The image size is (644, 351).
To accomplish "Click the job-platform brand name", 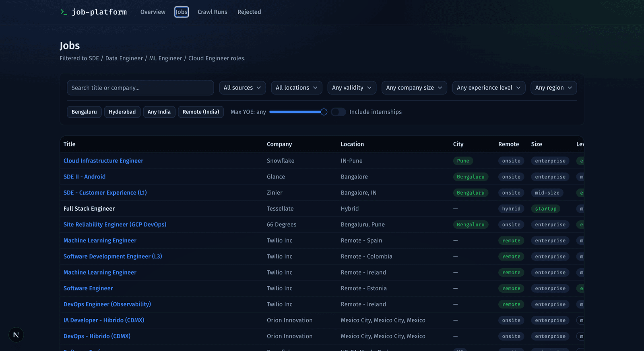I will pos(99,12).
